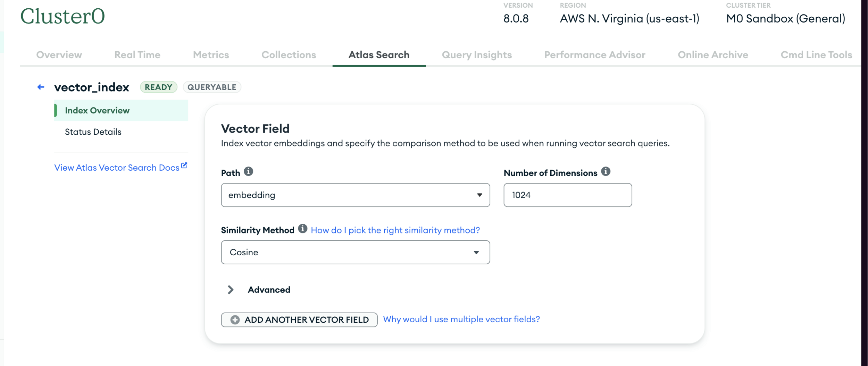868x366 pixels.
Task: Switch to the Collections tab
Action: (x=289, y=55)
